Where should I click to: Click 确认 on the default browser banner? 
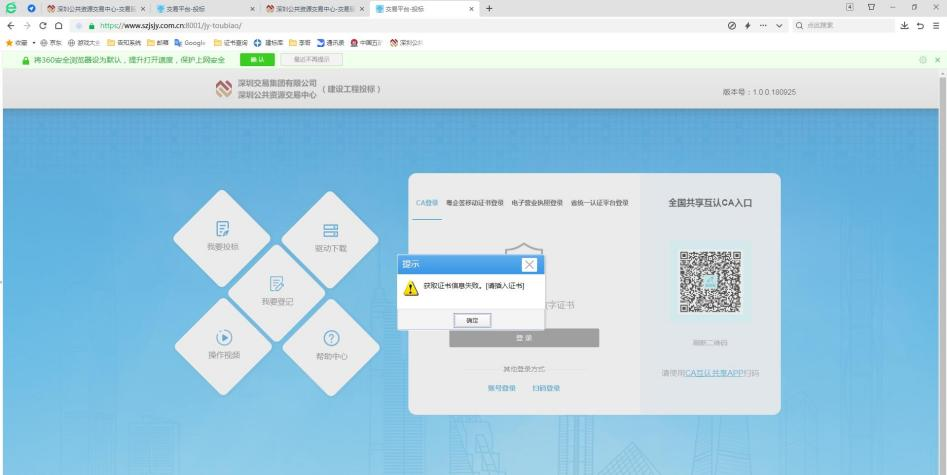(256, 60)
